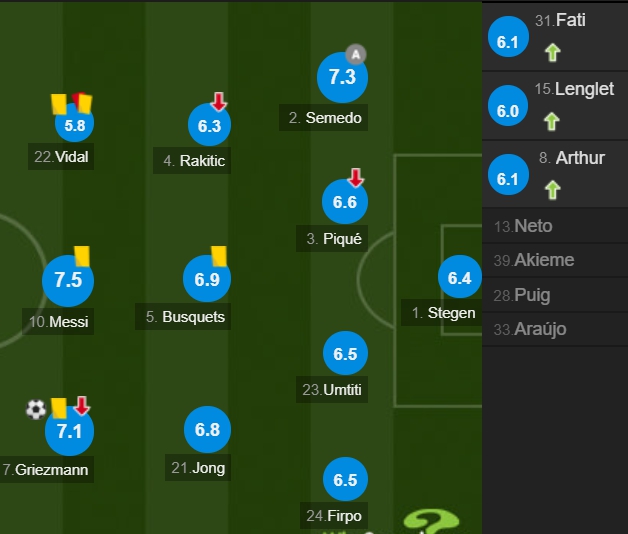Click the goal ball icon near Griezmann

[x=36, y=409]
